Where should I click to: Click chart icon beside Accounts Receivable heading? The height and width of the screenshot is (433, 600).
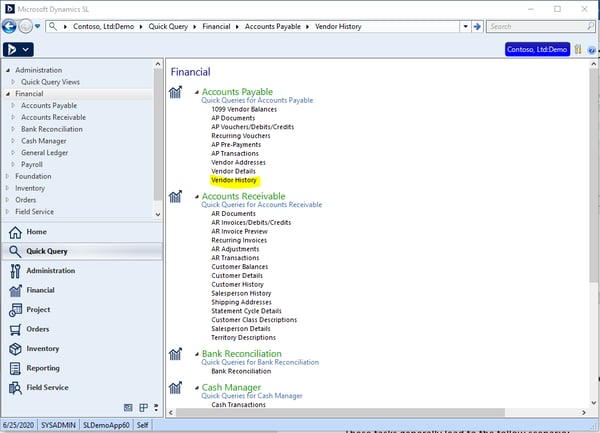[x=175, y=197]
